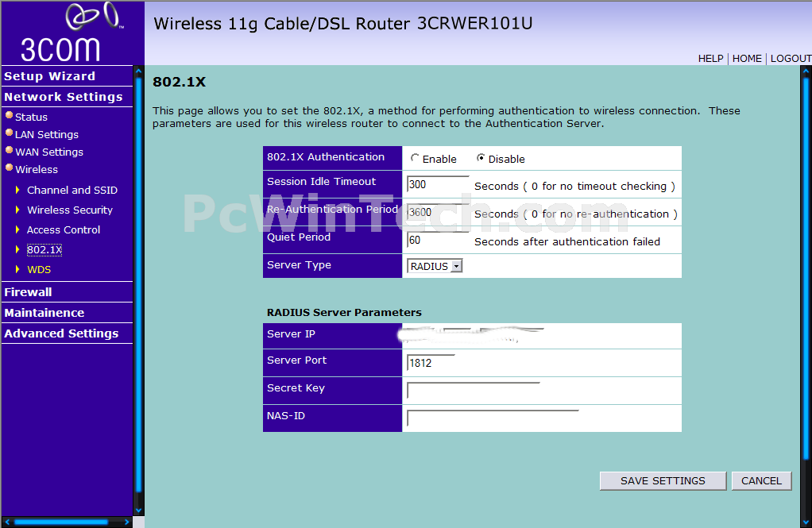This screenshot has width=812, height=528.
Task: Click the yellow arrow beside Channel and SSID
Action: tap(17, 190)
